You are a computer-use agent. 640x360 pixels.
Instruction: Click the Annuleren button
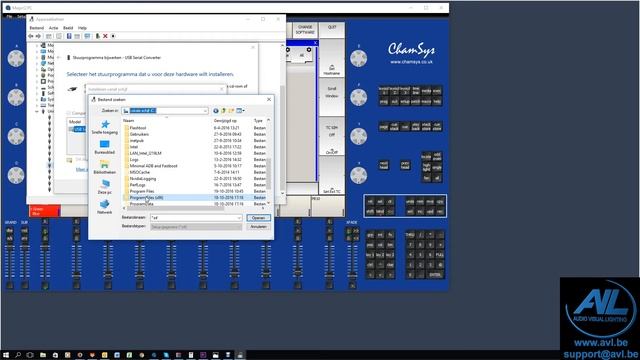pyautogui.click(x=258, y=227)
